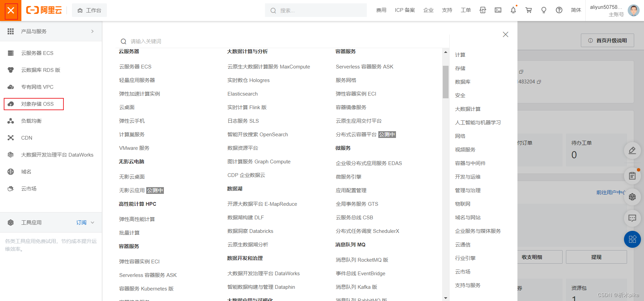Open the 工单 menu
The image size is (644, 301).
pos(466,10)
